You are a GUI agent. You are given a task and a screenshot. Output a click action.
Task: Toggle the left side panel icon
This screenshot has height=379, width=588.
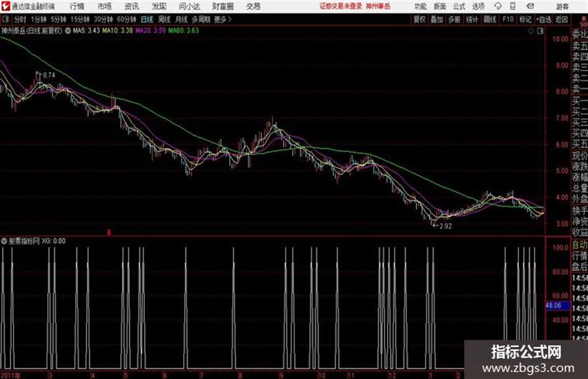tap(5, 19)
